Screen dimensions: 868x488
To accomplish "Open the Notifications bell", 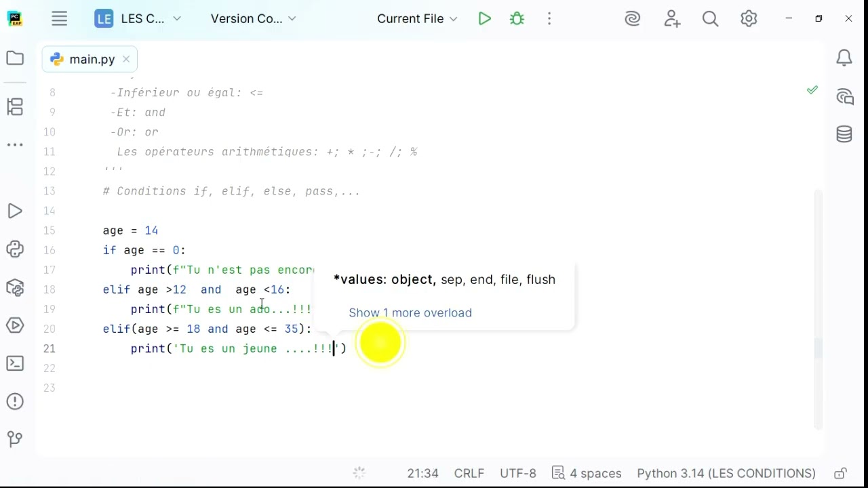I will 844,58.
